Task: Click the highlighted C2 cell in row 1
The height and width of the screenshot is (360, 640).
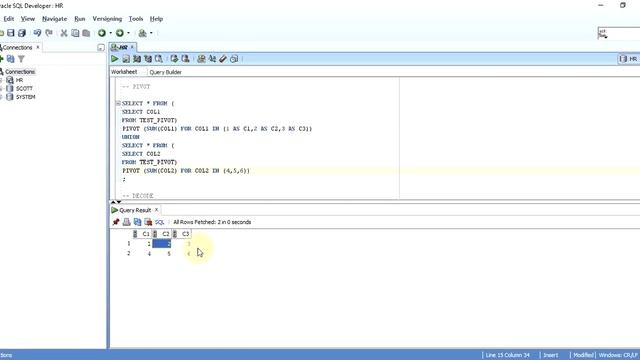Action: coord(162,244)
